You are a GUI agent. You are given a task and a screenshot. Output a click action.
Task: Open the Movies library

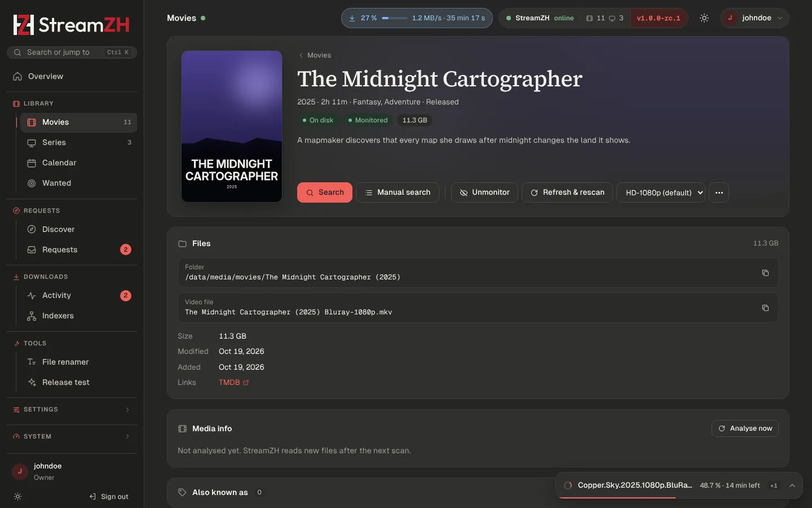78,122
